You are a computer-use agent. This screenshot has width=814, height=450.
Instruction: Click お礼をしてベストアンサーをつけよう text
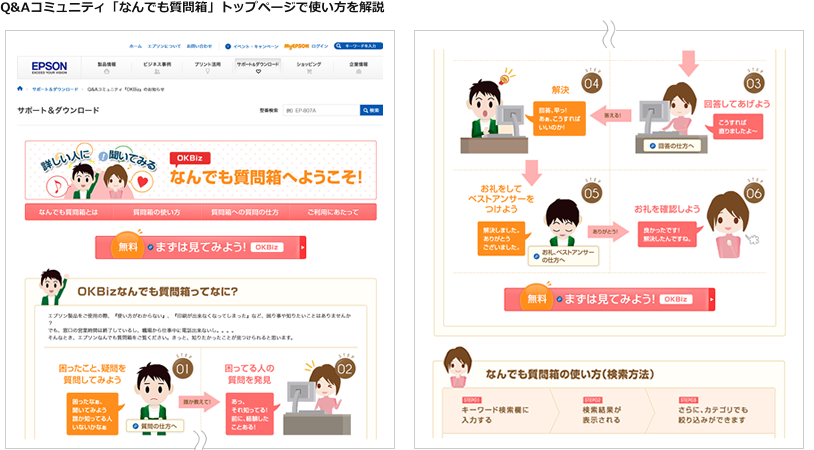pyautogui.click(x=501, y=199)
